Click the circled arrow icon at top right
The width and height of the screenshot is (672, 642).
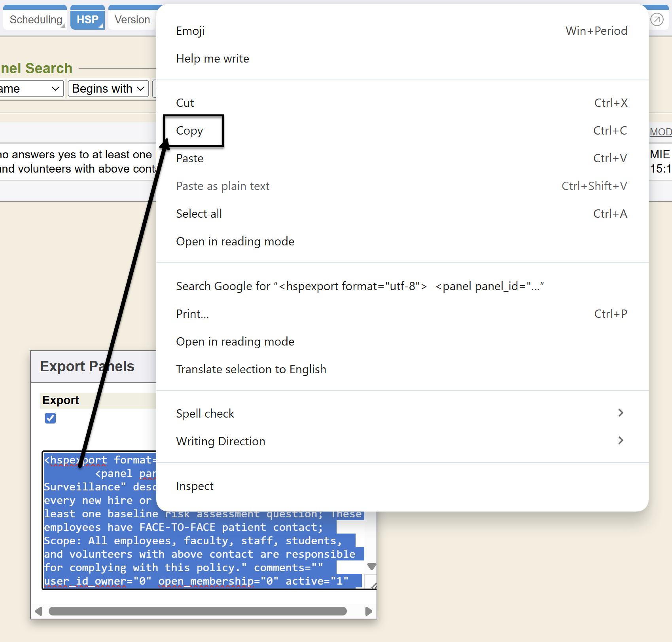tap(657, 19)
